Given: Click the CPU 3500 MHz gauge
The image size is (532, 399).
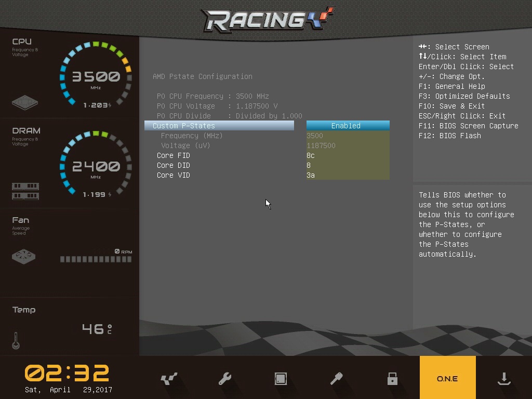Looking at the screenshot, I should 96,75.
